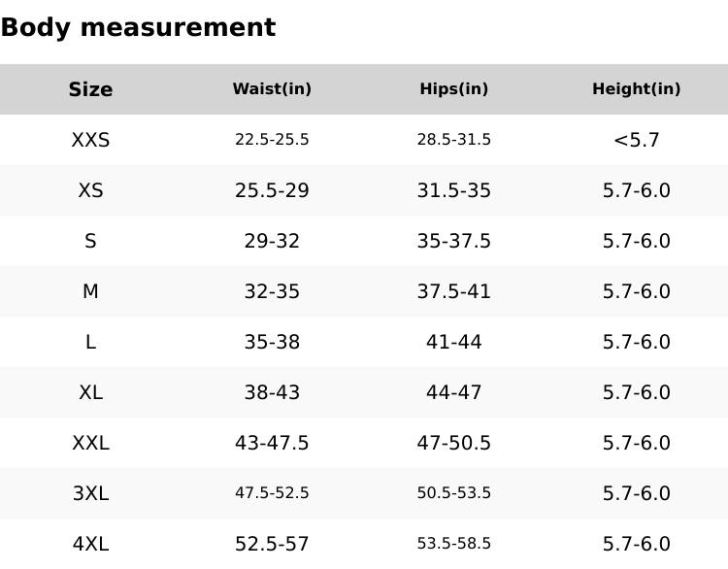Click the Waist(in) column header
Viewport: 728px width, 569px height.
point(272,89)
